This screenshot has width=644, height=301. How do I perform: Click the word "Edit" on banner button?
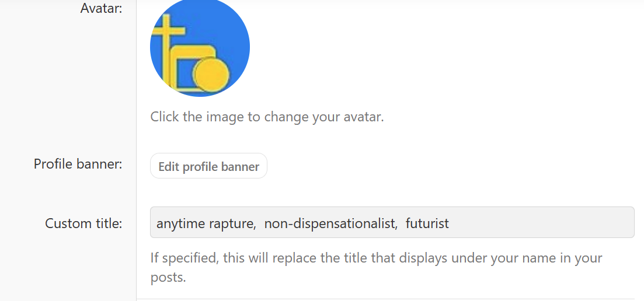coord(169,167)
